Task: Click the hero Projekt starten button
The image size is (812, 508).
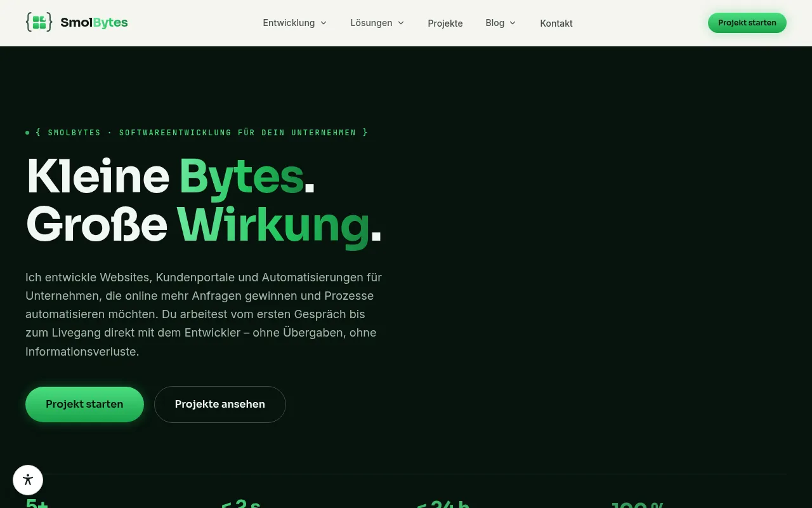Action: pyautogui.click(x=84, y=404)
